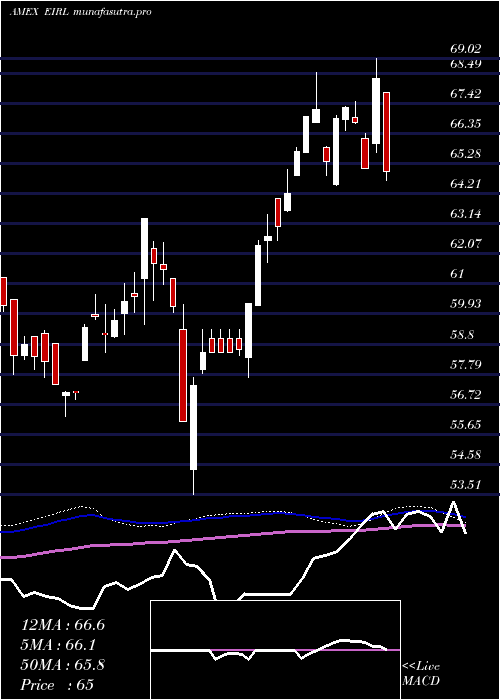This screenshot has width=500, height=700.
Task: Select the 69.02 price level label
Action: pos(466,48)
